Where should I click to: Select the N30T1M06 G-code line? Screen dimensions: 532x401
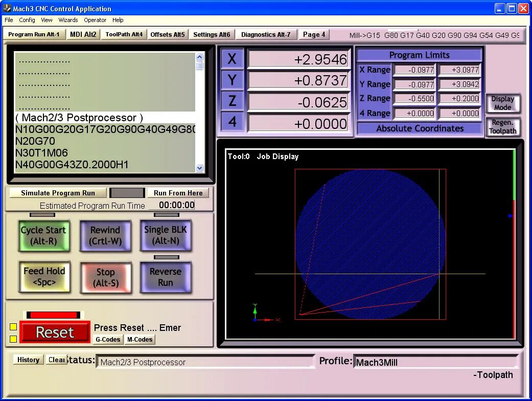(105, 153)
